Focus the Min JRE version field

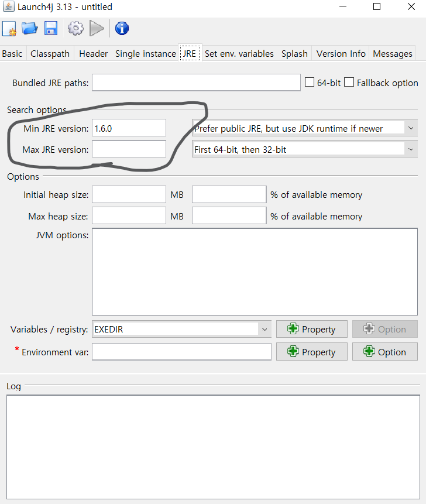(x=129, y=128)
